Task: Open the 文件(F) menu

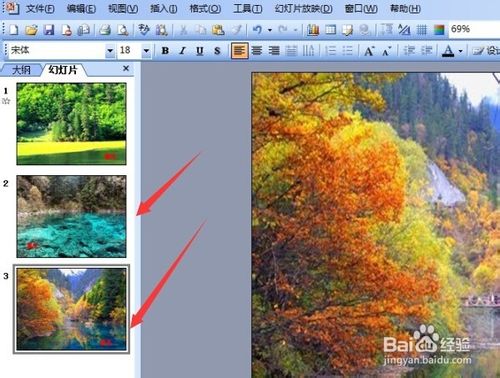Action: click(40, 9)
